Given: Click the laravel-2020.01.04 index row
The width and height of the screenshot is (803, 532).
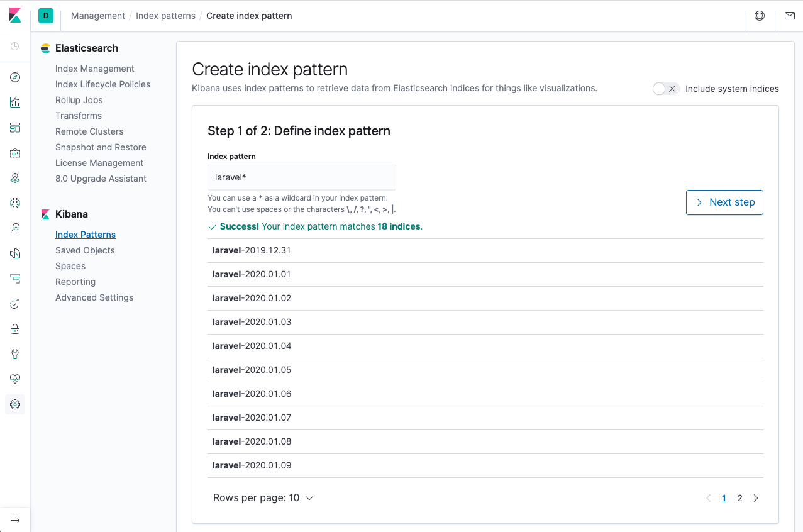Looking at the screenshot, I should pos(485,346).
